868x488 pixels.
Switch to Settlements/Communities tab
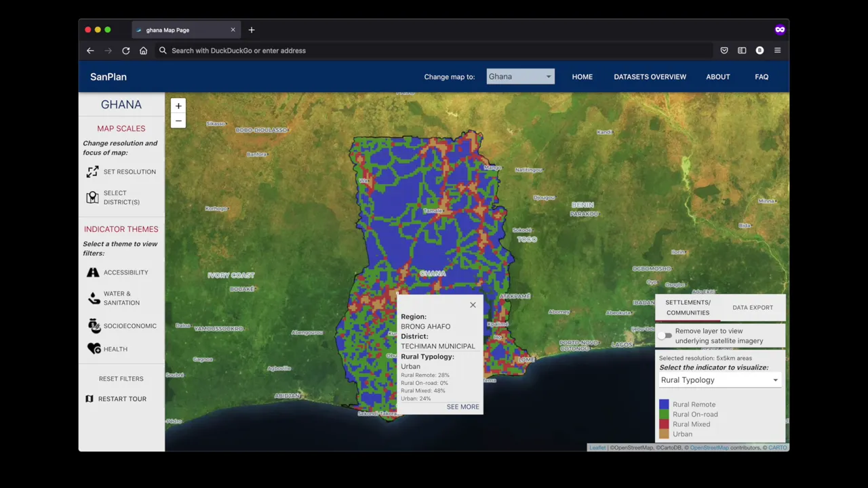pos(688,308)
